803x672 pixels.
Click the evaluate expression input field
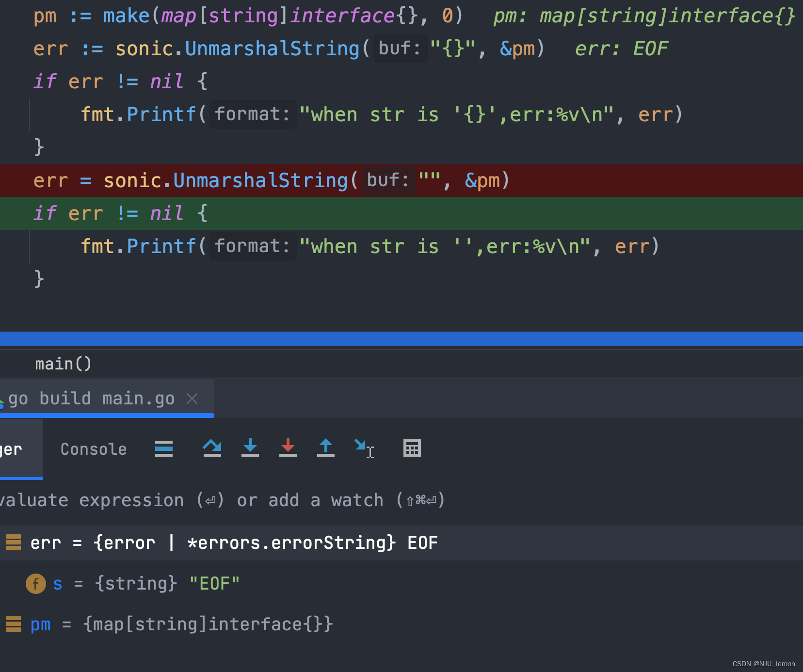pos(401,500)
